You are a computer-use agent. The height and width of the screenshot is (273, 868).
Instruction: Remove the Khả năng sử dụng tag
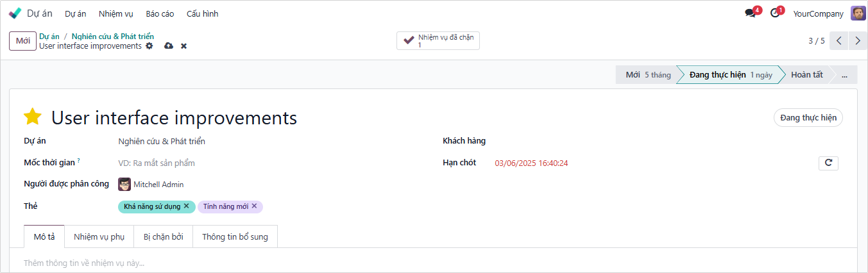(x=187, y=206)
